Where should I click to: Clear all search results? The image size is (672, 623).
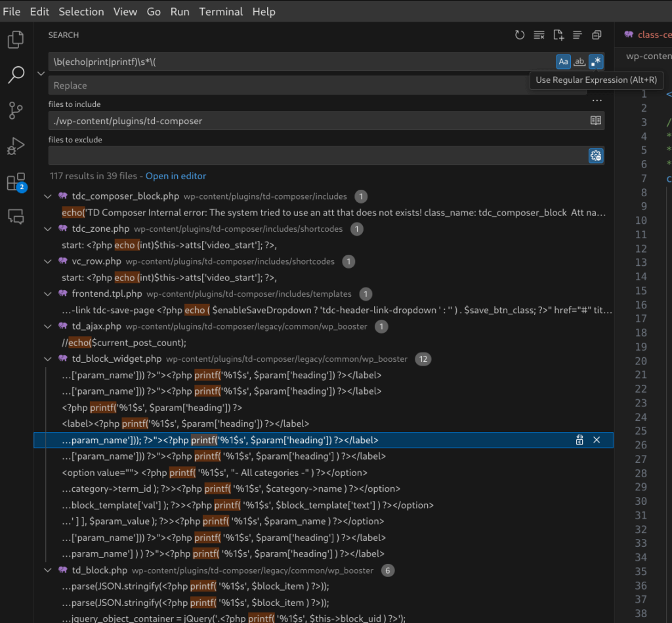[539, 35]
